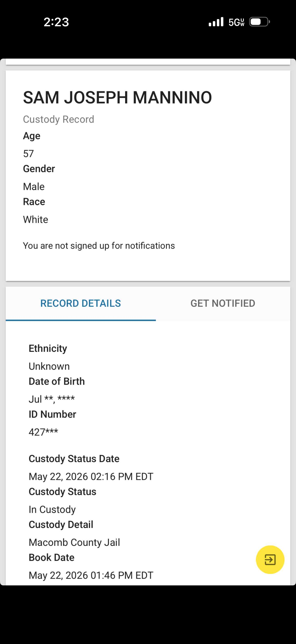This screenshot has height=644, width=296.
Task: Tap the Book Date 01:46 PM value
Action: (x=91, y=575)
